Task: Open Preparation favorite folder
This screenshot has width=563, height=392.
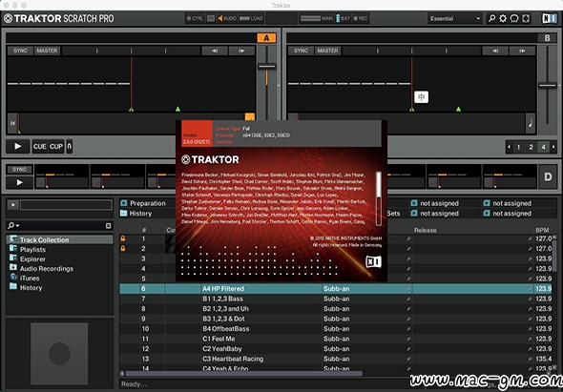Action: (144, 203)
